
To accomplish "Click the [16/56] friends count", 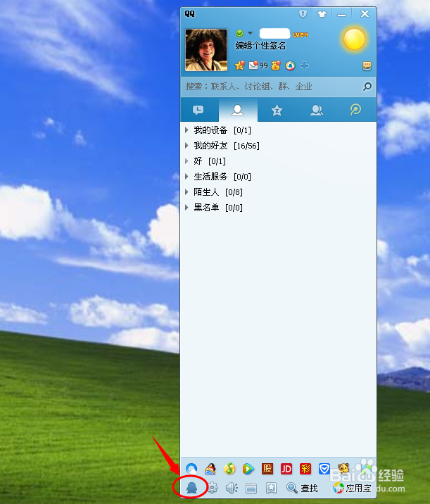I will [246, 146].
